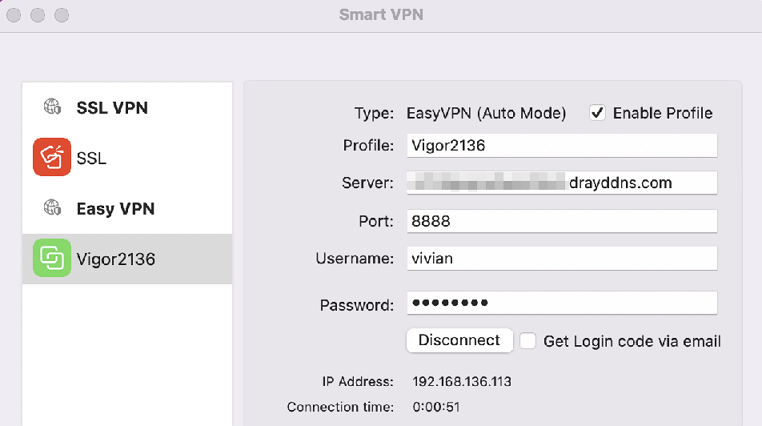Screen dimensions: 762x426
Task: Click the EasyVPN (Auto Mode) type label
Action: click(486, 113)
